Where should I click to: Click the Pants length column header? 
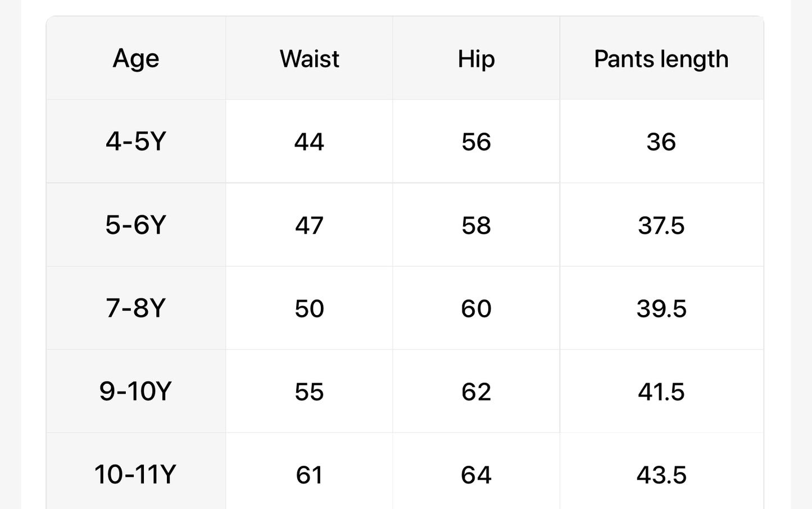click(661, 58)
